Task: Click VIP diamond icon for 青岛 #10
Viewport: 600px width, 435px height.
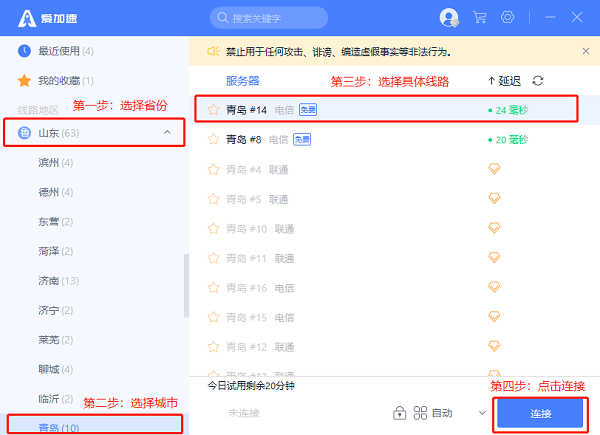Action: point(494,228)
